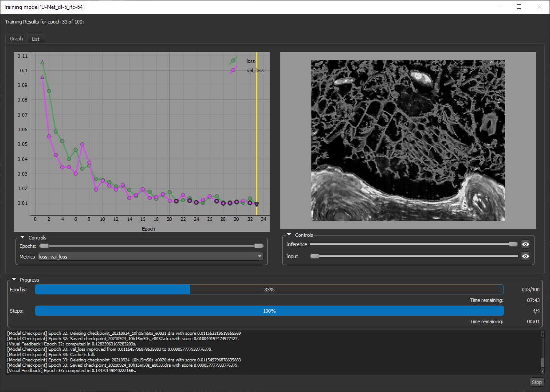Click the log scrollbar down arrow
Viewport: 550px width, 392px height.
542,371
